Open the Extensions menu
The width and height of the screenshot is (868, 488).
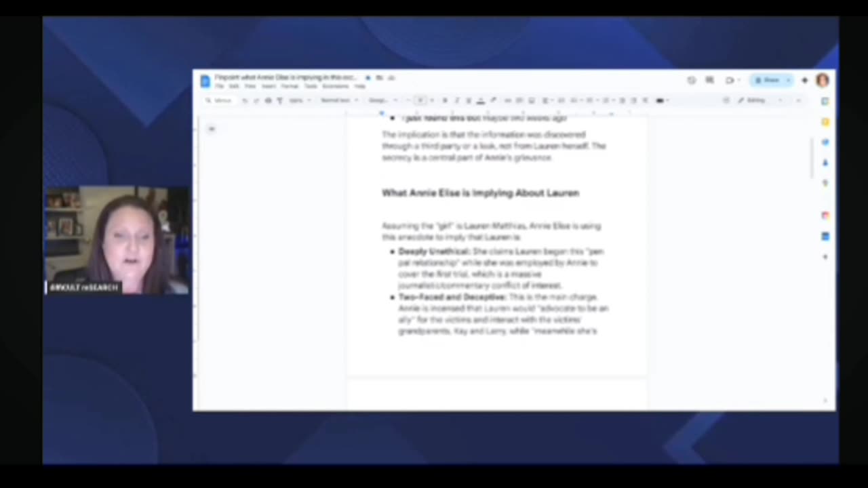[335, 86]
